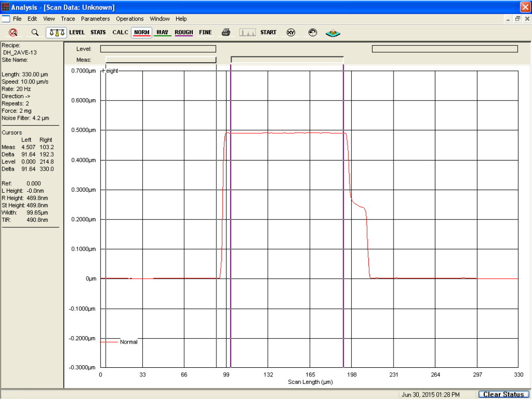
Task: Open the View menu
Action: click(x=48, y=19)
